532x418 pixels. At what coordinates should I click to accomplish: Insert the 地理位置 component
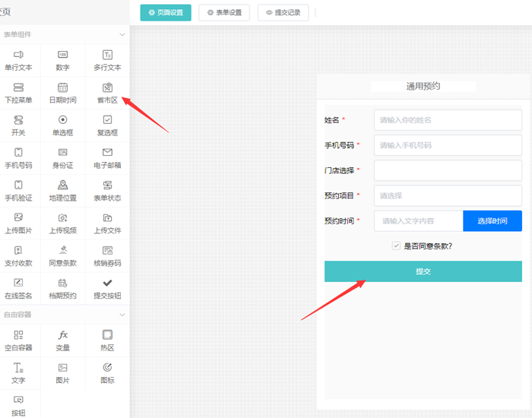(62, 185)
